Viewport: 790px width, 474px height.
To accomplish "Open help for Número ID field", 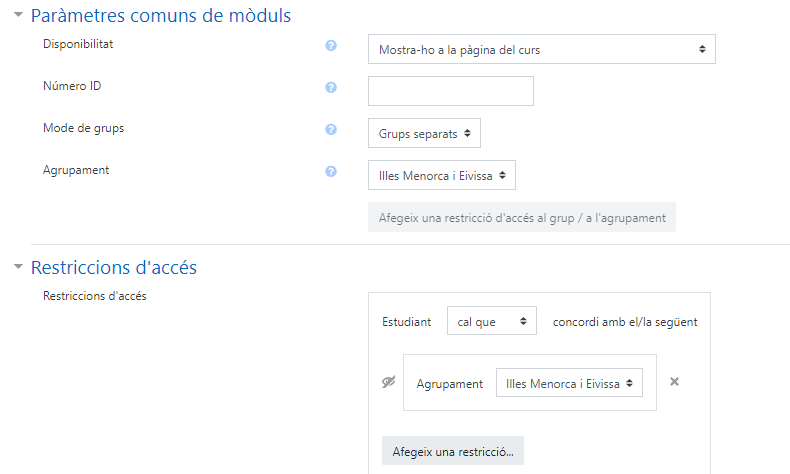I will [331, 88].
